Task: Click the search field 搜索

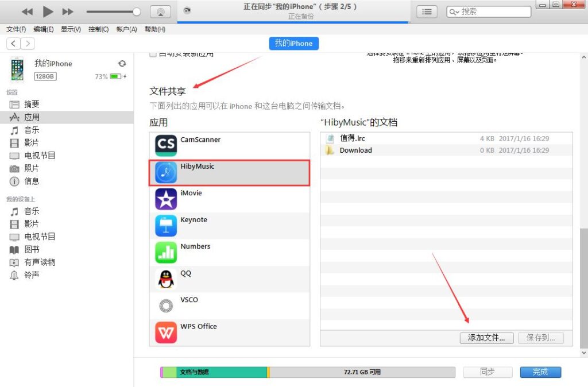Action: point(489,11)
